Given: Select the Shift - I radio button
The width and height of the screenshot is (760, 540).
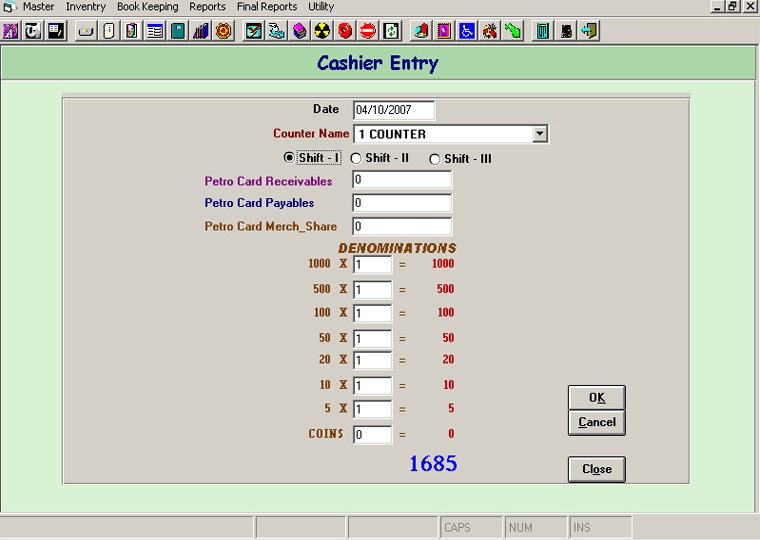Looking at the screenshot, I should click(x=289, y=158).
